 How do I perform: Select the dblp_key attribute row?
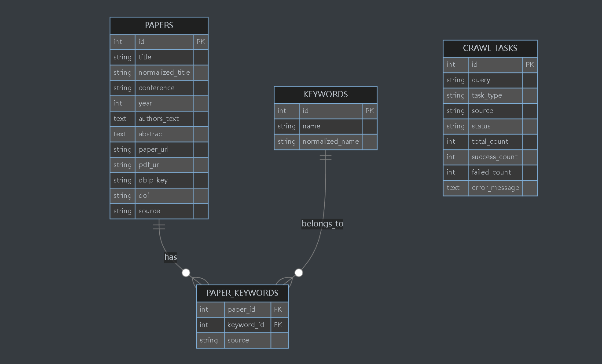(x=159, y=180)
